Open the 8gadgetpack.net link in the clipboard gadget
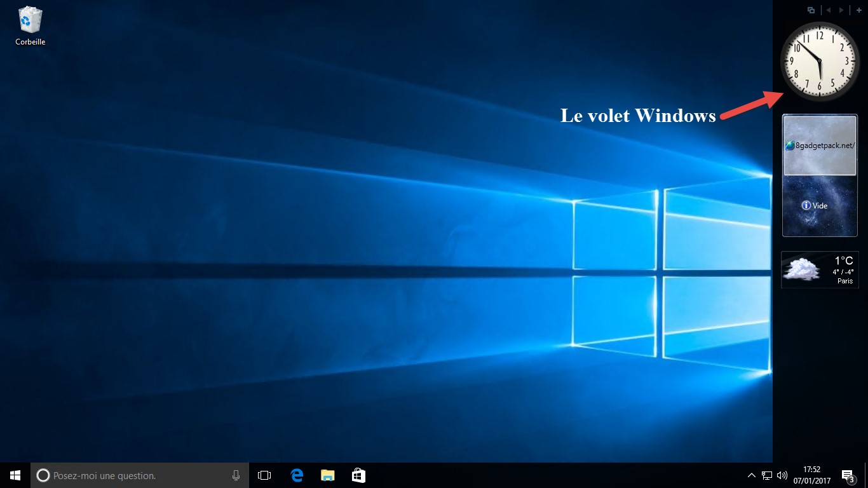Viewport: 868px width, 488px height. point(820,146)
